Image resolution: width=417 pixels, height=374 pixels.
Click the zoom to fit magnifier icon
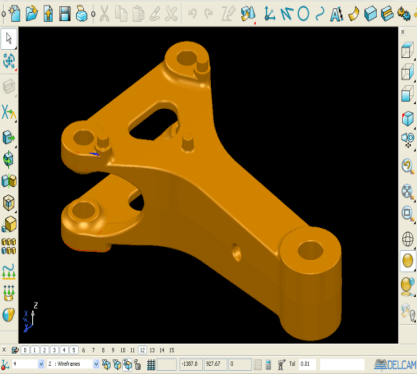(407, 192)
